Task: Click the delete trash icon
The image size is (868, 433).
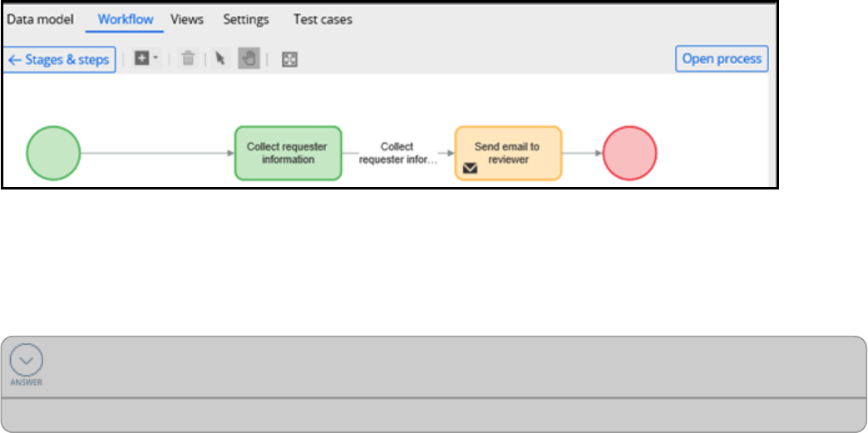Action: point(189,59)
